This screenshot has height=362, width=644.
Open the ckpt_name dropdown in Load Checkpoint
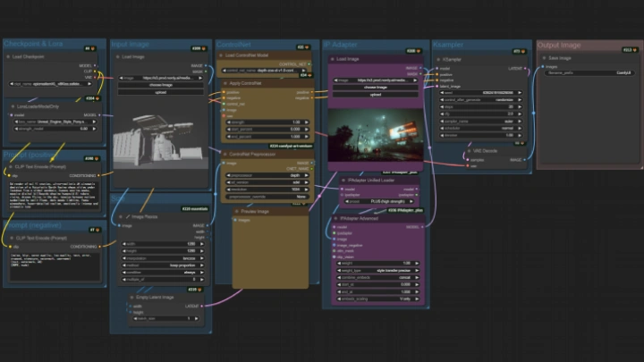pos(55,84)
